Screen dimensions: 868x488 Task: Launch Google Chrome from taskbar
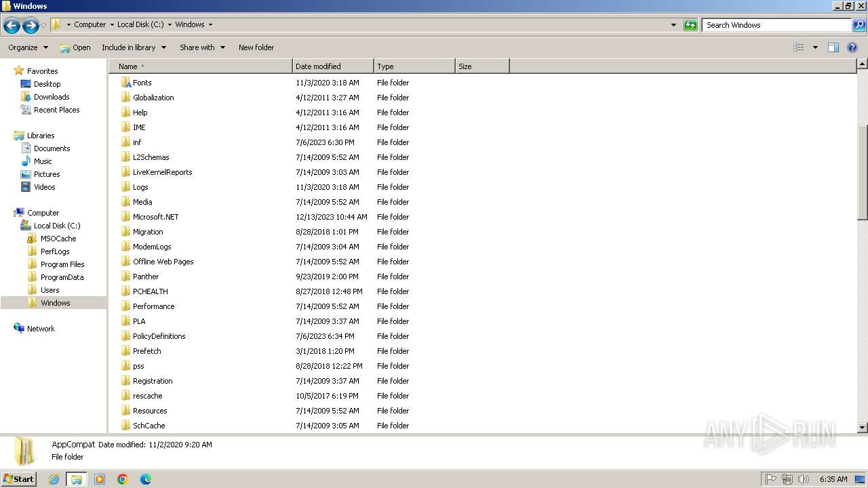click(x=123, y=479)
